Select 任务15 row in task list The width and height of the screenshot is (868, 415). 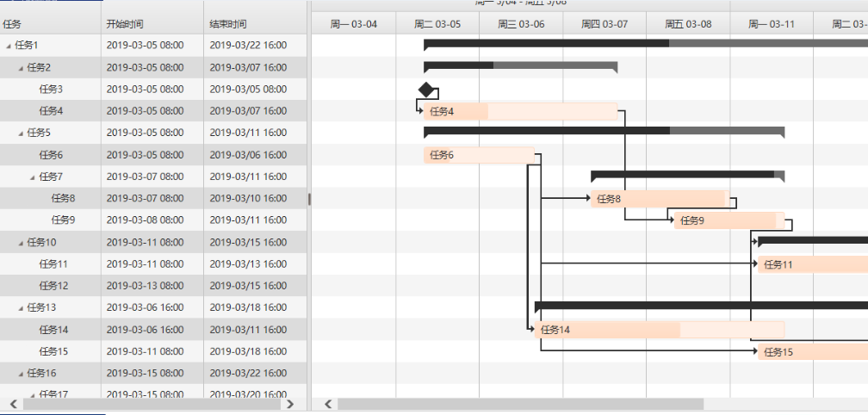coord(153,351)
